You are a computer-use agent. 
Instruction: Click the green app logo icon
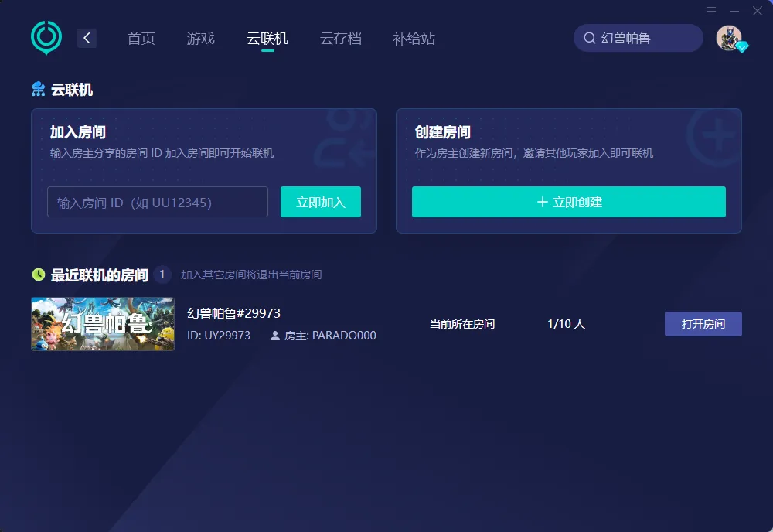point(46,37)
